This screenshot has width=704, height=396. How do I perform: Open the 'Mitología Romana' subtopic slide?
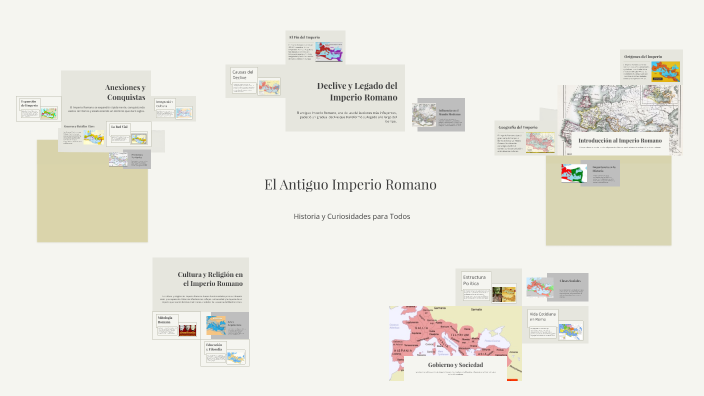click(176, 326)
